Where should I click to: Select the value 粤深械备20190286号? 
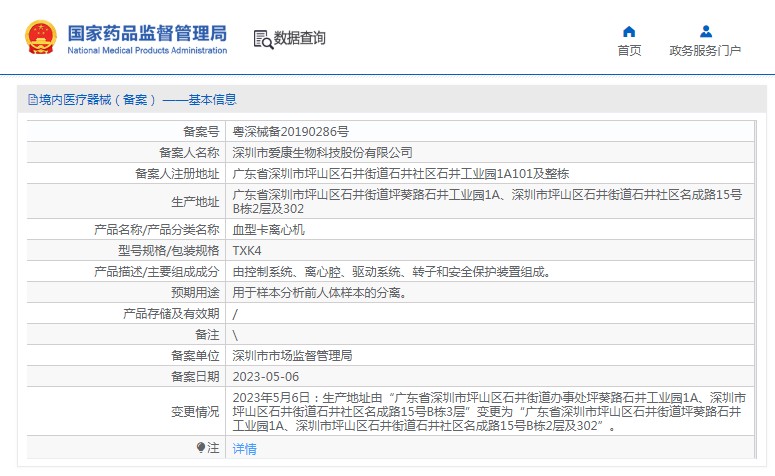tap(291, 132)
